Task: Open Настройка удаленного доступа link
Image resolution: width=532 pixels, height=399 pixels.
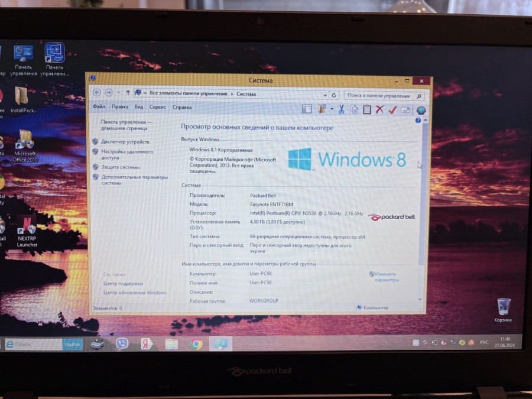Action: point(127,155)
